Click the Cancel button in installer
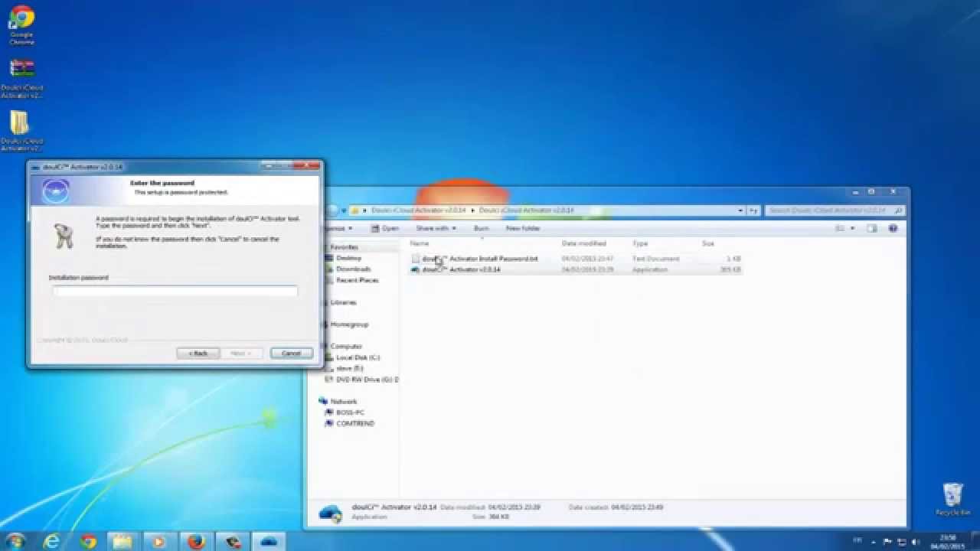Viewport: 980px width, 551px height. point(291,353)
